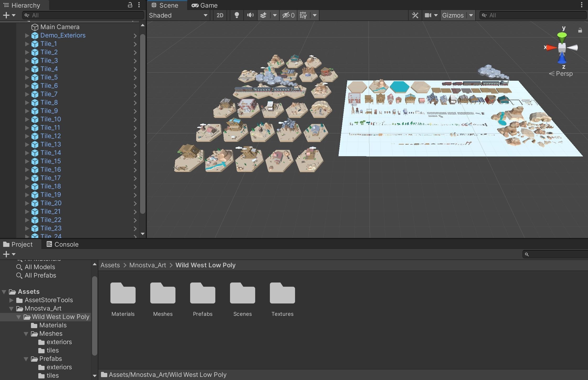Screen dimensions: 588x380
Task: Open the Shaded draw mode dropdown
Action: [178, 15]
